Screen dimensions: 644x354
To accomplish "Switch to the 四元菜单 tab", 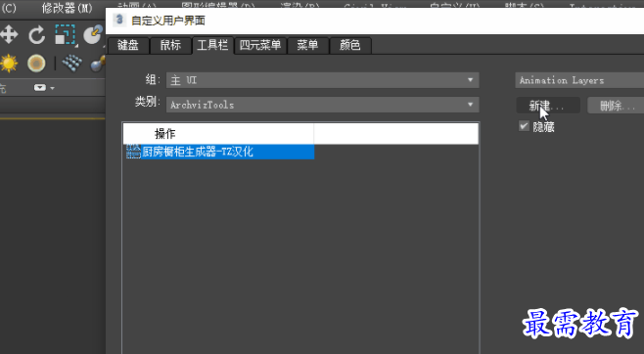I will point(260,45).
